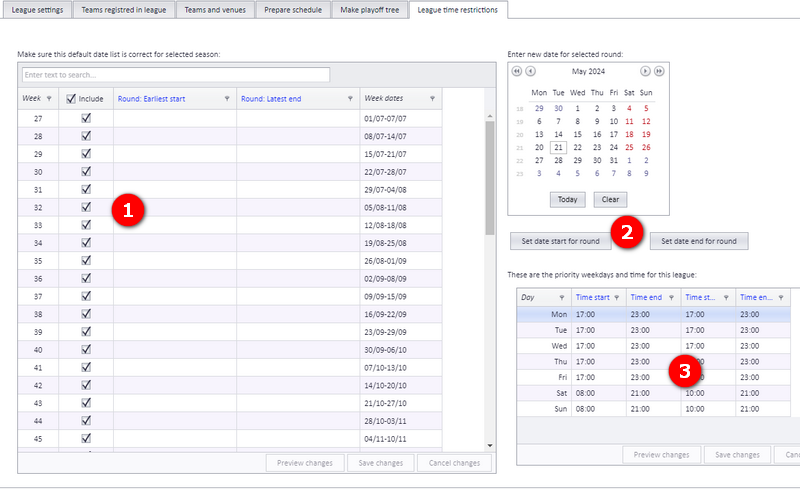Go to next month in calendar

[x=645, y=71]
